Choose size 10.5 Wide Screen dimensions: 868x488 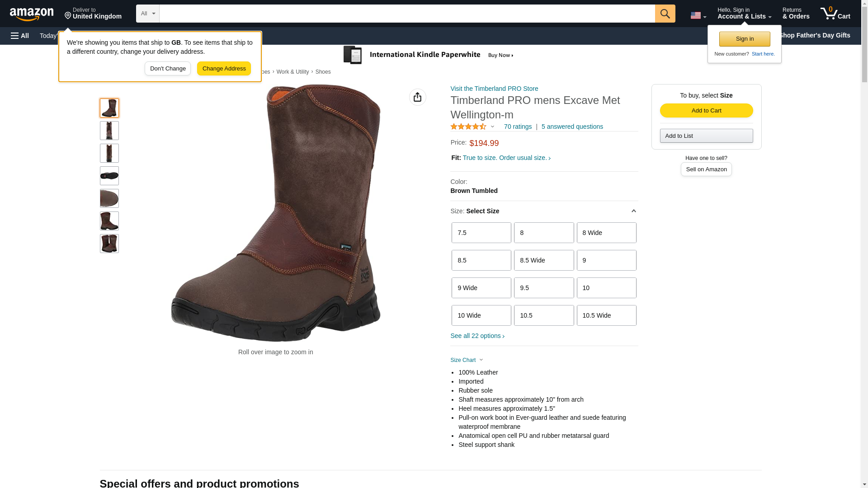[x=606, y=315]
